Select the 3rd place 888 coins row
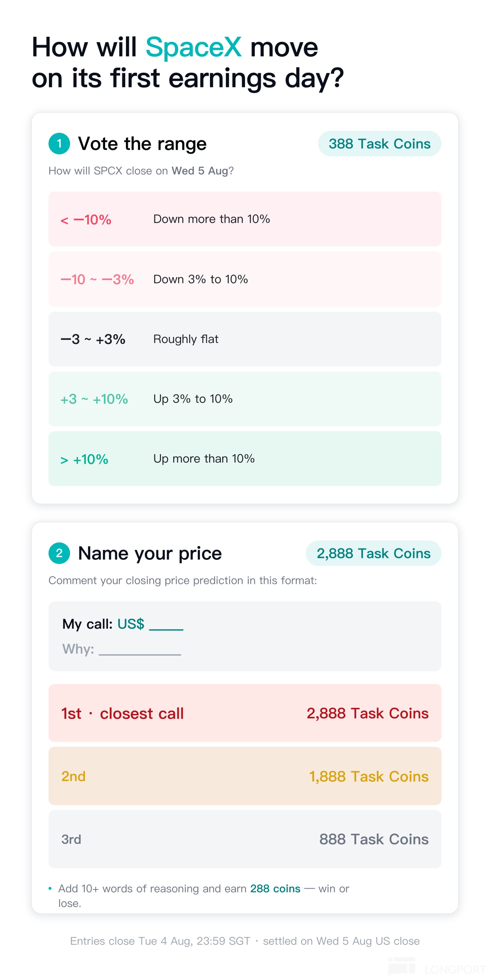Viewport: 490px width, 980px height. pos(245,839)
